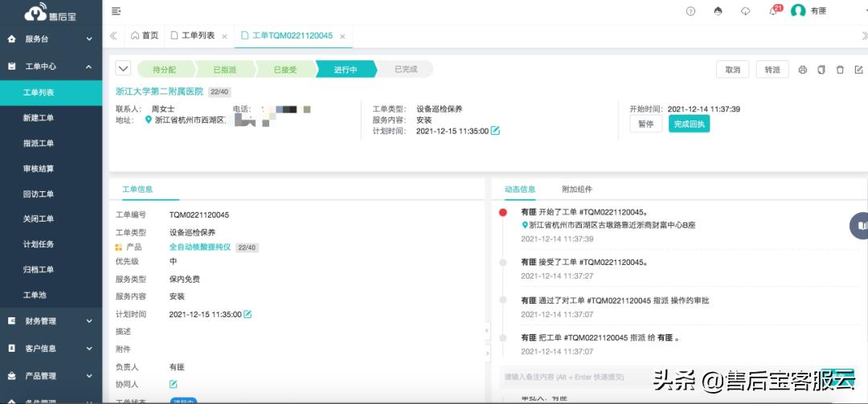868x404 pixels.
Task: Open the notification bell with 21 badge
Action: click(774, 11)
